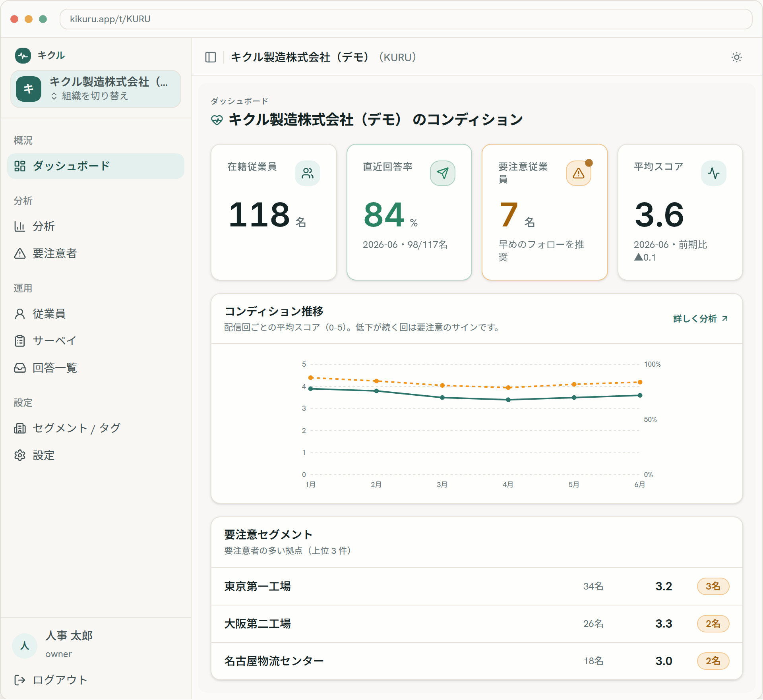Viewport: 763px width, 700px height.
Task: Open the 要注意従業員 card showing 7名
Action: click(545, 212)
